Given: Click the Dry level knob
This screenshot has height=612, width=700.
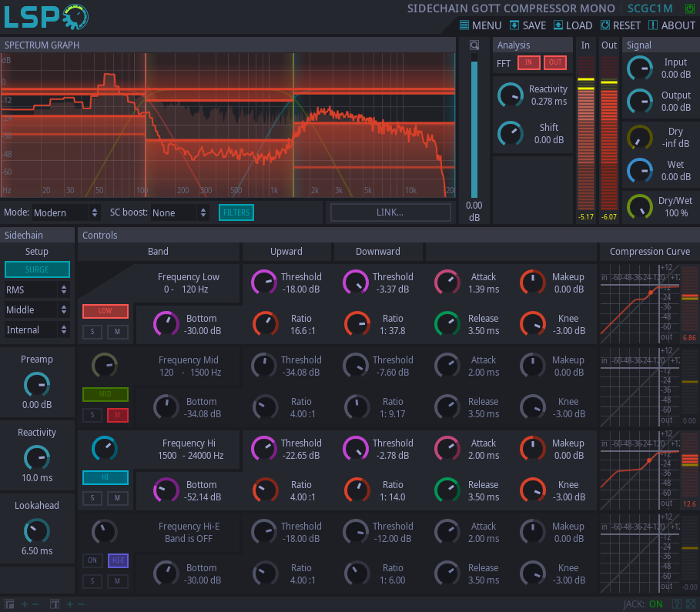Looking at the screenshot, I should pos(640,138).
